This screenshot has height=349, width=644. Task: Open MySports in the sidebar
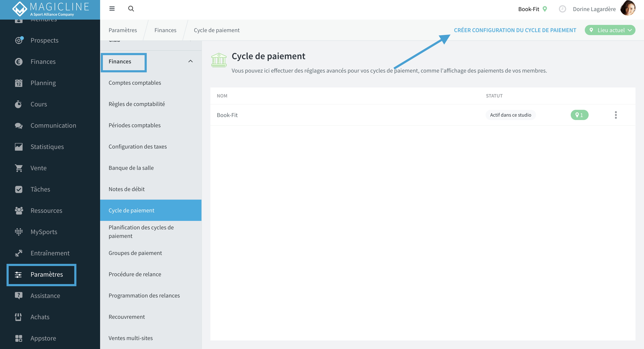click(44, 232)
